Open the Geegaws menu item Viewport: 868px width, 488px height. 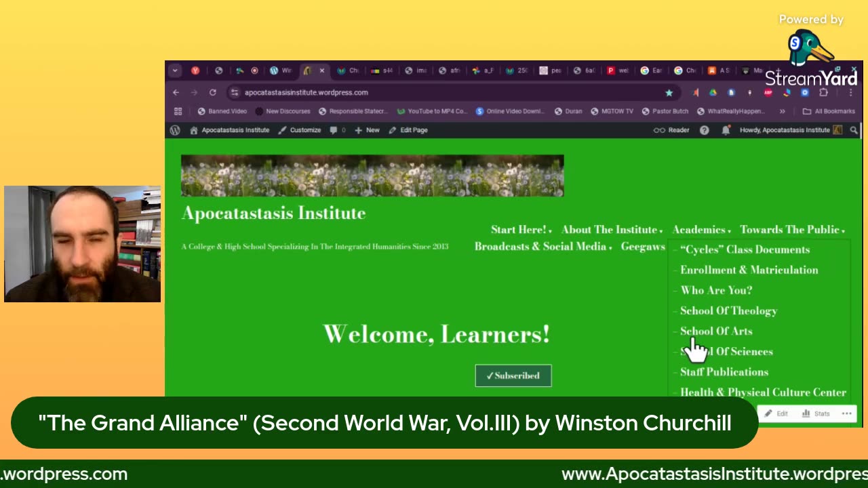[643, 247]
